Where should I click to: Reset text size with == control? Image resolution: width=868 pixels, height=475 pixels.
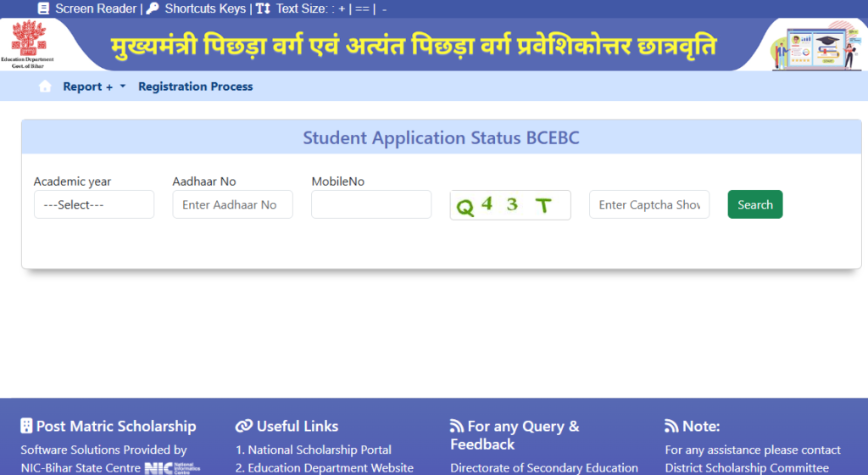[x=361, y=8]
